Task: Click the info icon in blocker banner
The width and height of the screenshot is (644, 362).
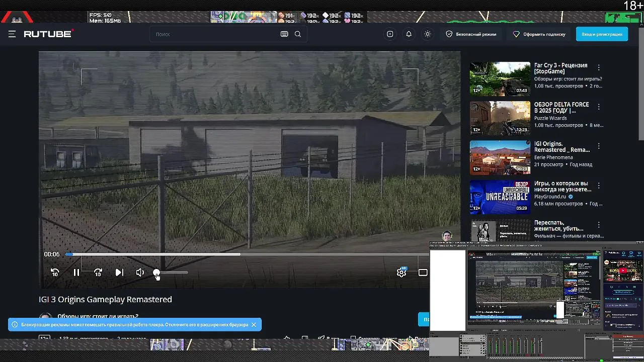Action: [x=15, y=325]
